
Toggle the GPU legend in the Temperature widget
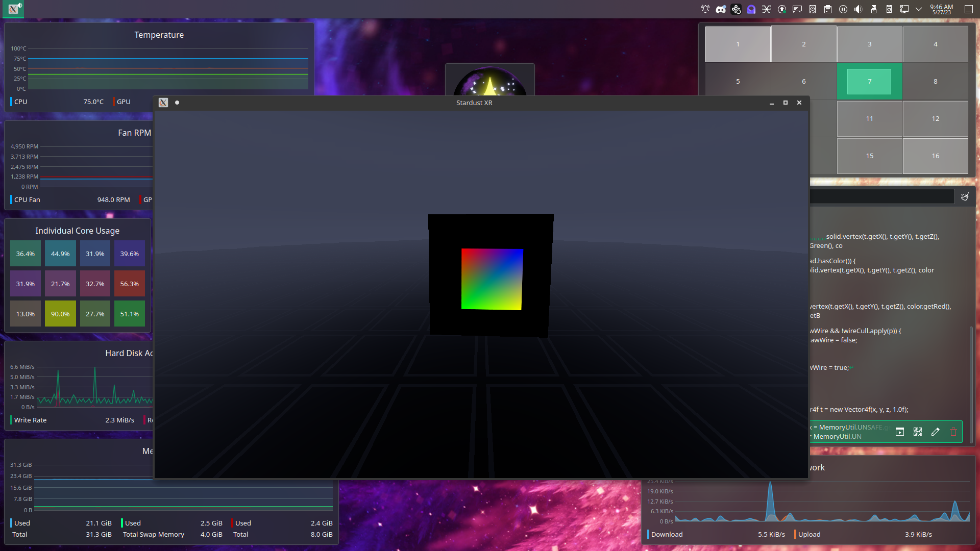(122, 102)
